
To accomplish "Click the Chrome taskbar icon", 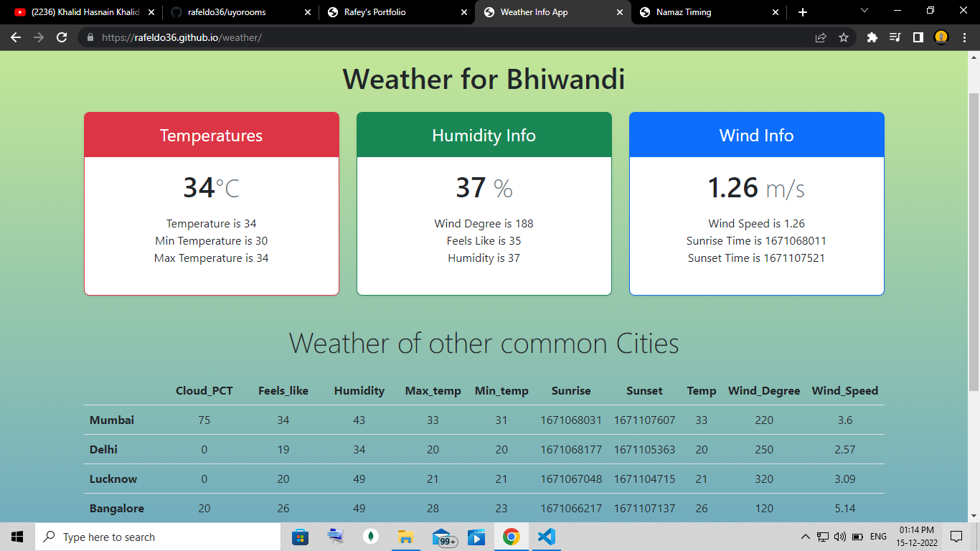I will 512,537.
